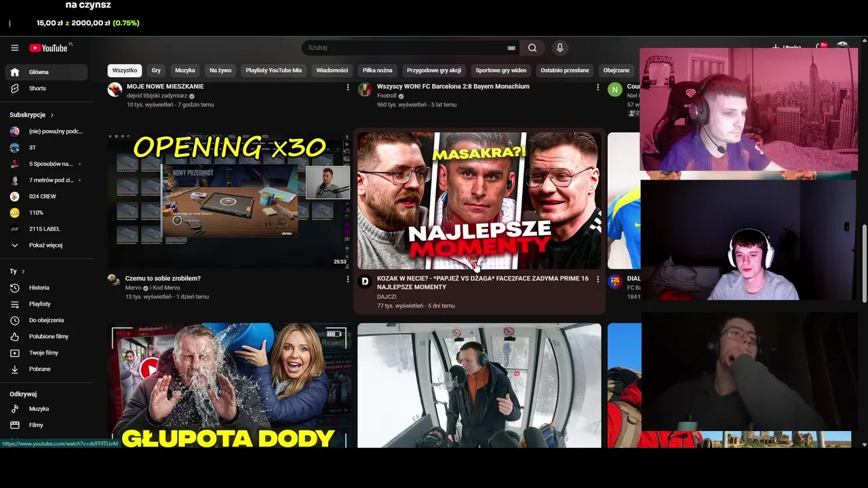This screenshot has height=488, width=868.
Task: Open on-screen keyboard icon in search box
Action: 511,48
